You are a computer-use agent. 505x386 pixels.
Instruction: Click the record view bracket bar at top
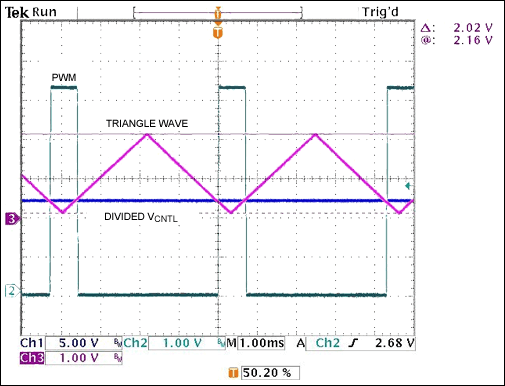click(217, 13)
